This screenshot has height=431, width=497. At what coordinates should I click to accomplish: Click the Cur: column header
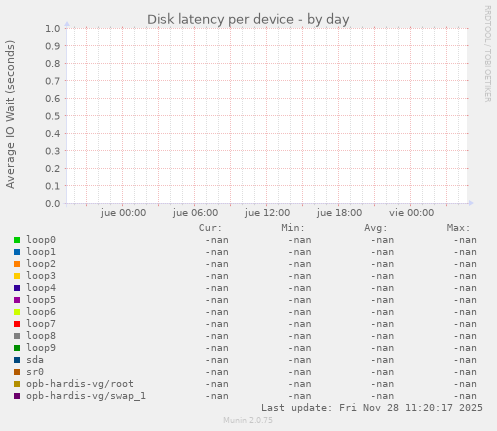[x=210, y=228]
